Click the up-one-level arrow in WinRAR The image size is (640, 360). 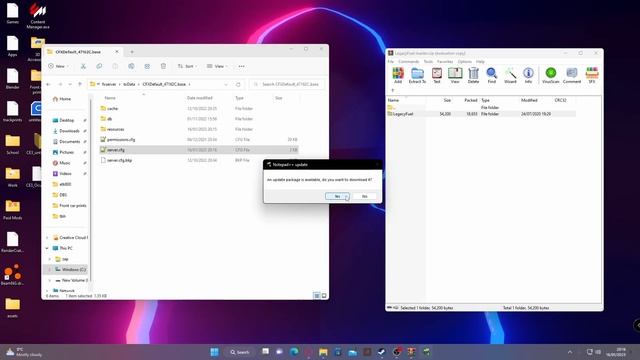coord(393,90)
